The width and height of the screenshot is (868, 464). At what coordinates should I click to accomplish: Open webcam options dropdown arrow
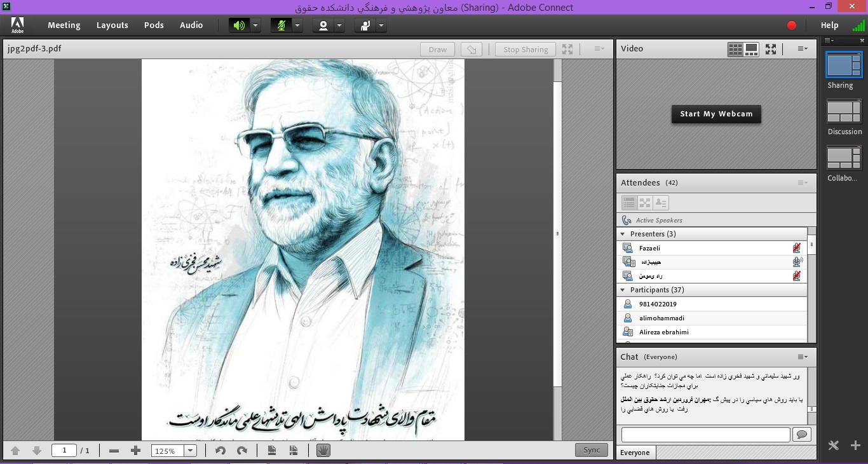pyautogui.click(x=339, y=25)
